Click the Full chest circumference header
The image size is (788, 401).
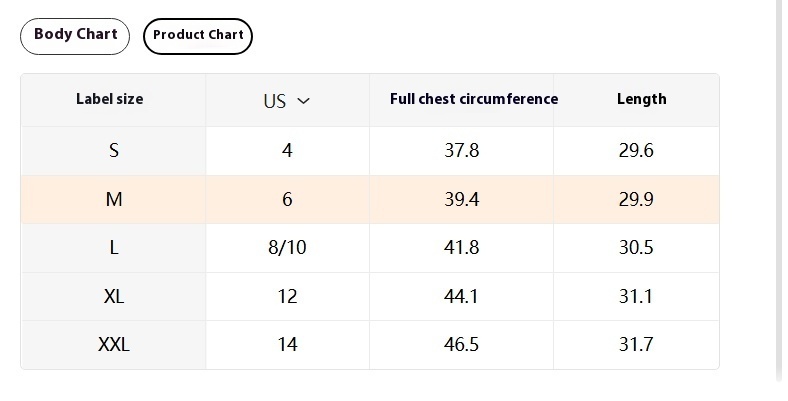(x=474, y=99)
